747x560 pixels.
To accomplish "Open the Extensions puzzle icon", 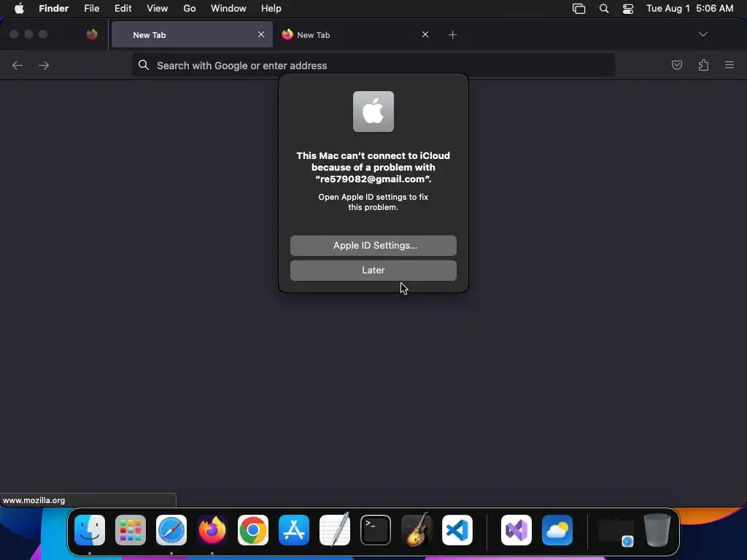I will point(703,65).
